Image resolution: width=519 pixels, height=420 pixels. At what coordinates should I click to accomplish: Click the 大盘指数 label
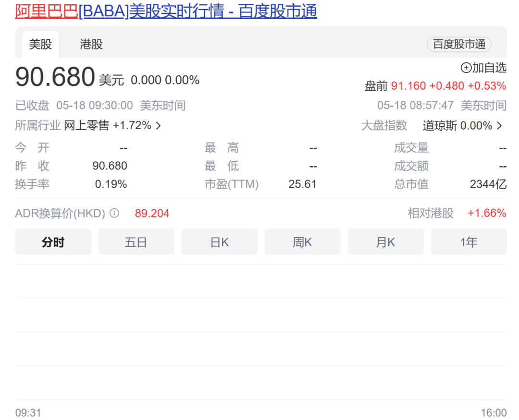point(384,125)
